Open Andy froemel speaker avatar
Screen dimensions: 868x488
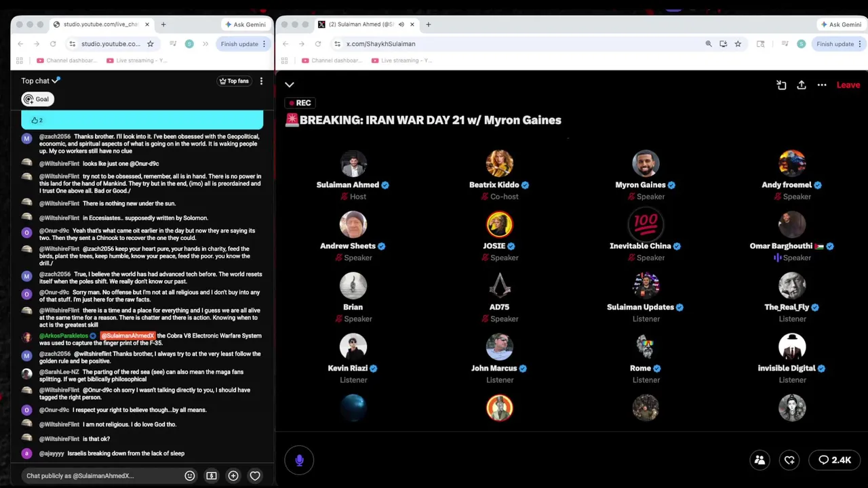[792, 163]
